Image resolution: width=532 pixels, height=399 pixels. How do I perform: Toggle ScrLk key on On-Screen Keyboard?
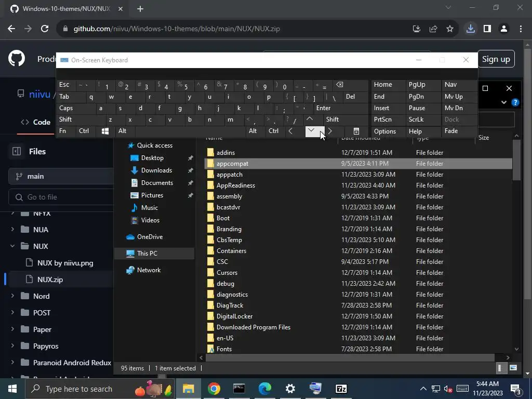pos(423,119)
